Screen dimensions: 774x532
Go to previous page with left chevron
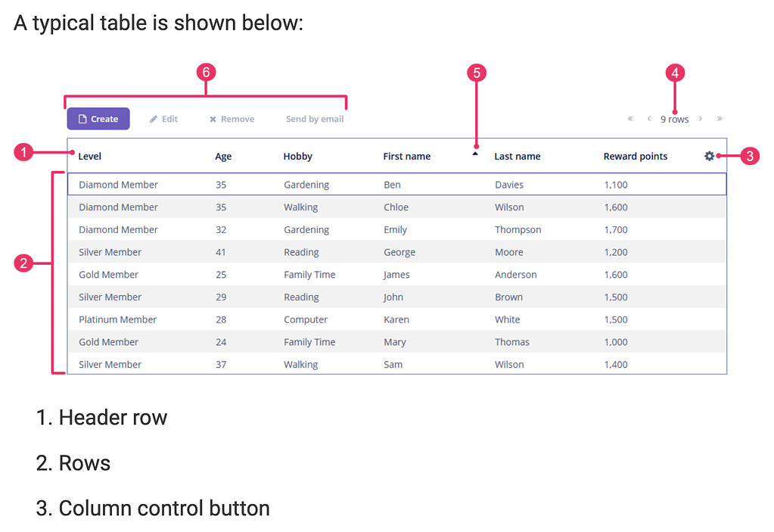point(648,119)
